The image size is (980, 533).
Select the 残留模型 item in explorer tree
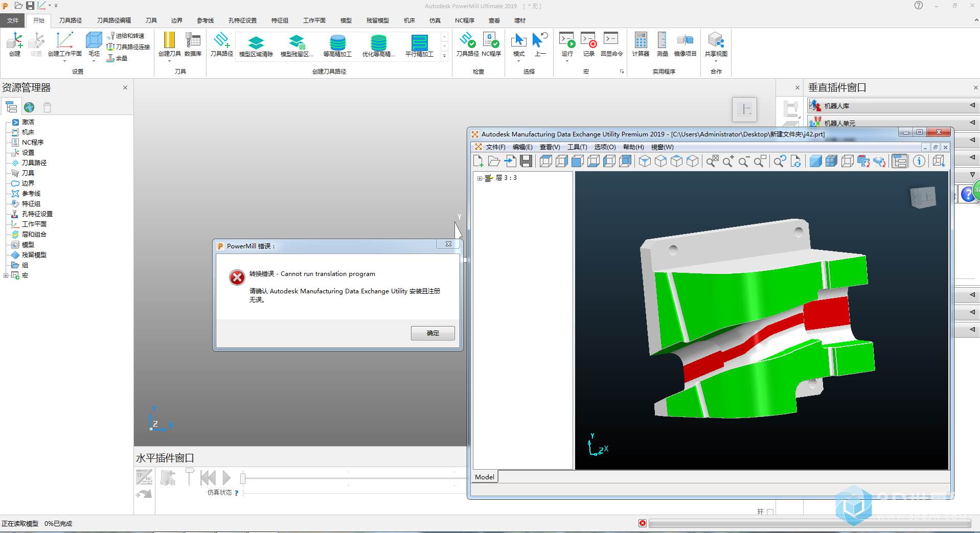[x=34, y=255]
